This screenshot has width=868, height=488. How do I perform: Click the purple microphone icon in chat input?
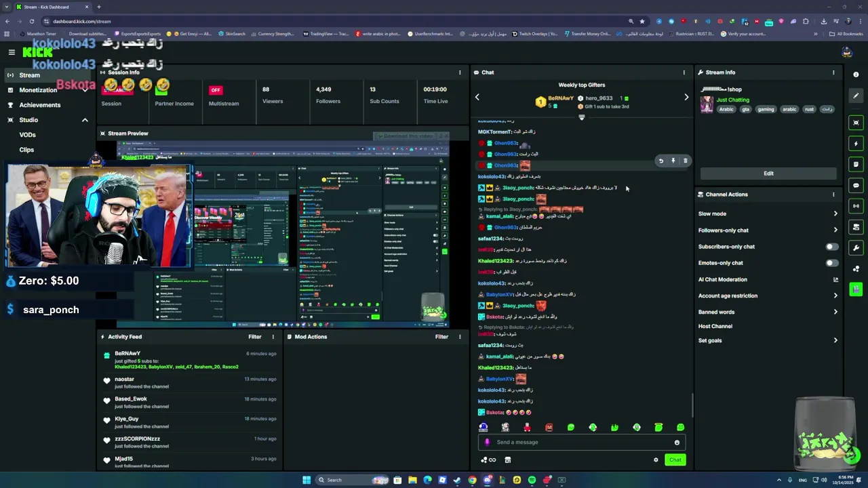(x=487, y=443)
